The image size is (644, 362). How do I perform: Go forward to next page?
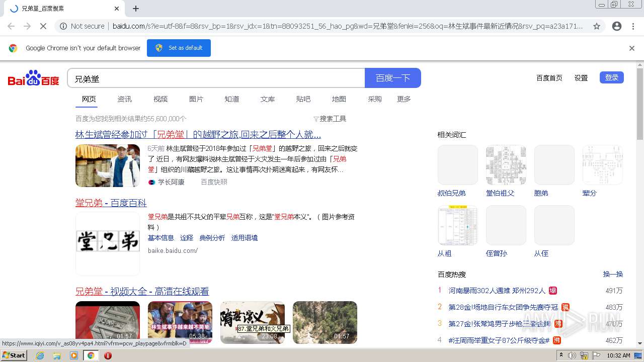pos(27,26)
